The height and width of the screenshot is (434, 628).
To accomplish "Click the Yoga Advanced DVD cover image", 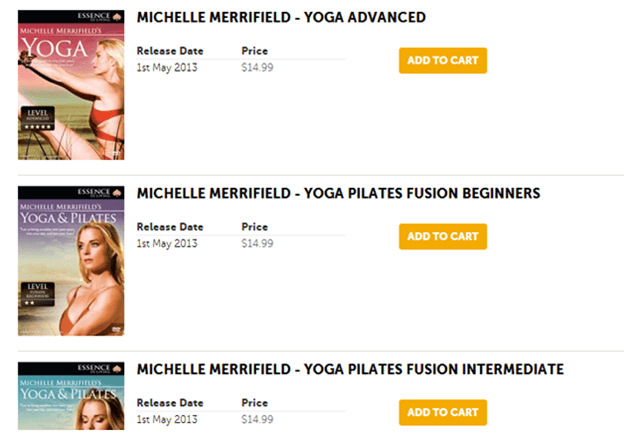I will pos(71,85).
